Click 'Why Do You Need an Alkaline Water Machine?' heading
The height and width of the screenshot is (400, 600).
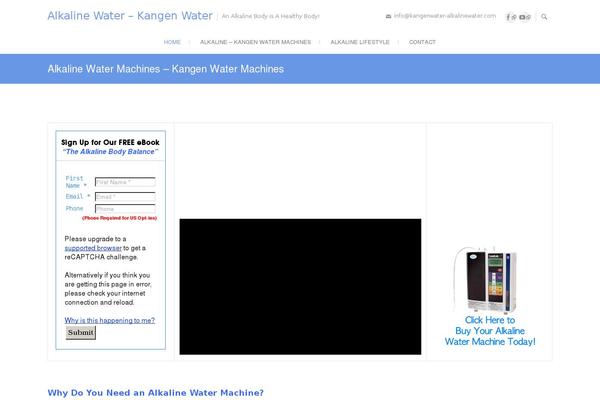click(x=155, y=393)
